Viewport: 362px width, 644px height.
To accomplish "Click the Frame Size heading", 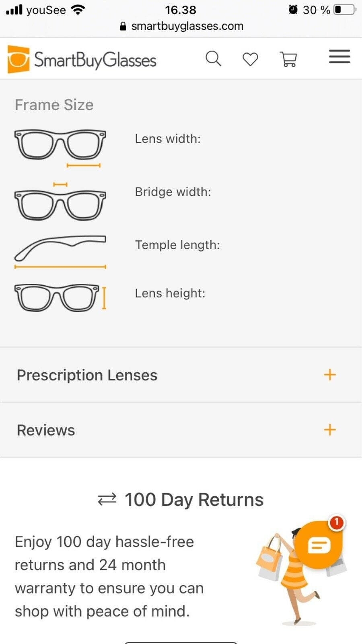I will coord(54,105).
